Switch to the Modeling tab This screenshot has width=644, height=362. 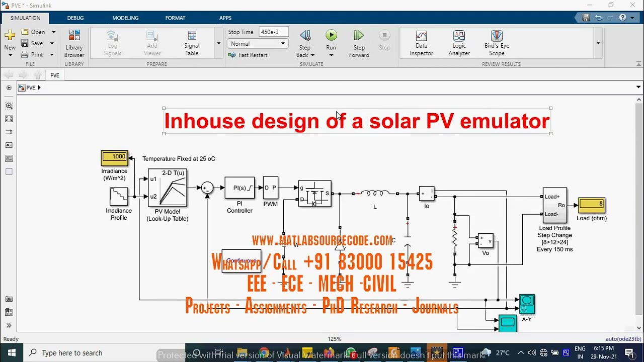[x=125, y=18]
